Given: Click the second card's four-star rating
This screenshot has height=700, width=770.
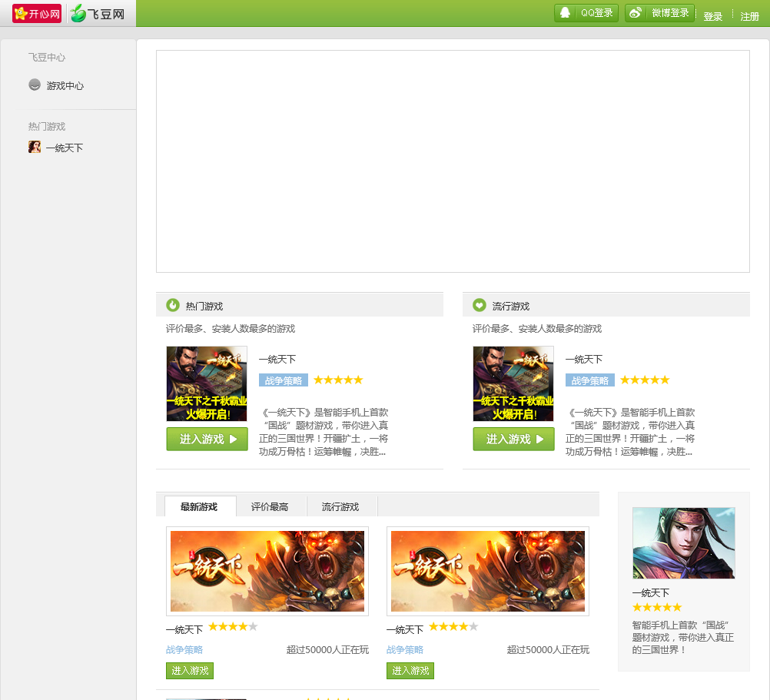Looking at the screenshot, I should pos(453,626).
